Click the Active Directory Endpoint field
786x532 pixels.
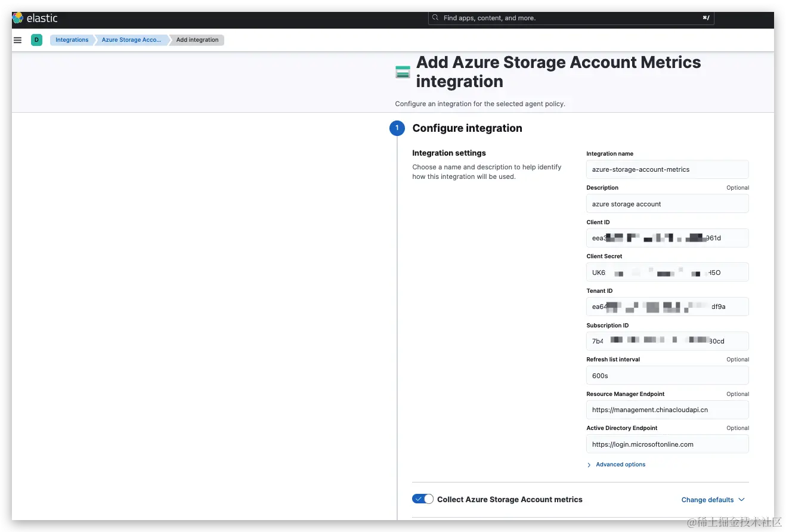pos(667,444)
